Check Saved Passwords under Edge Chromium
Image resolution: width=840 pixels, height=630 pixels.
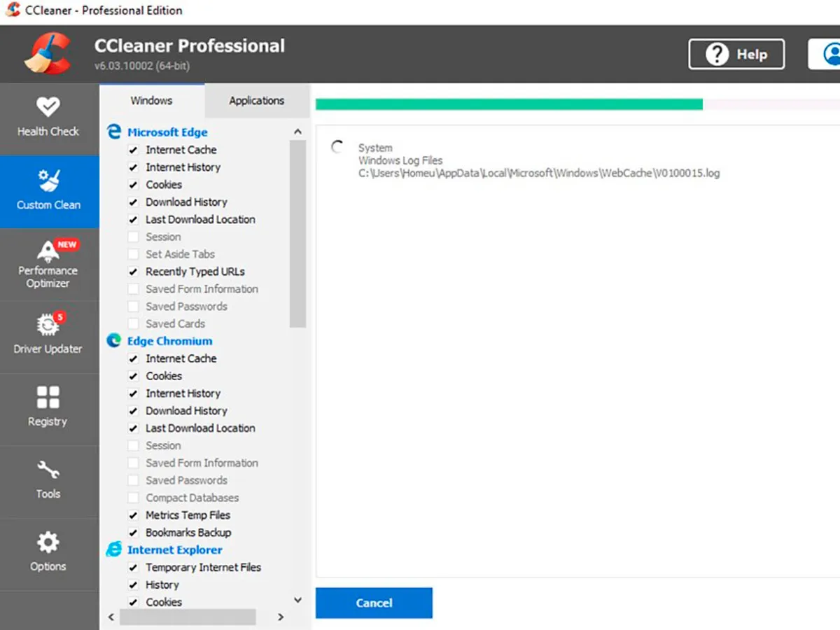click(x=133, y=480)
